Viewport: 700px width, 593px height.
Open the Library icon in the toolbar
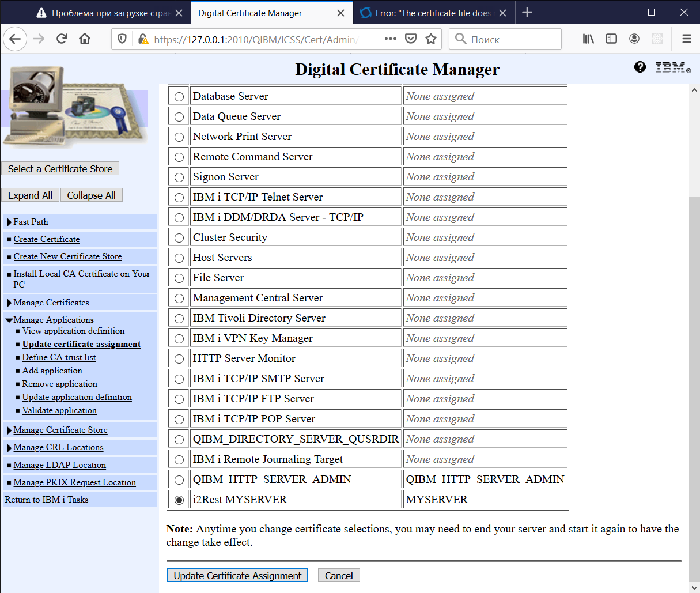point(588,39)
